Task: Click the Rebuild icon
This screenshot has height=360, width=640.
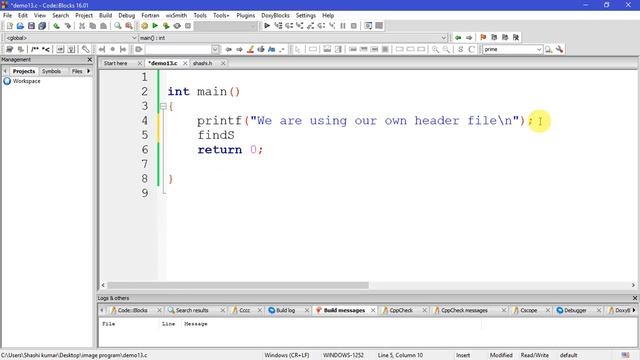Action: click(177, 26)
